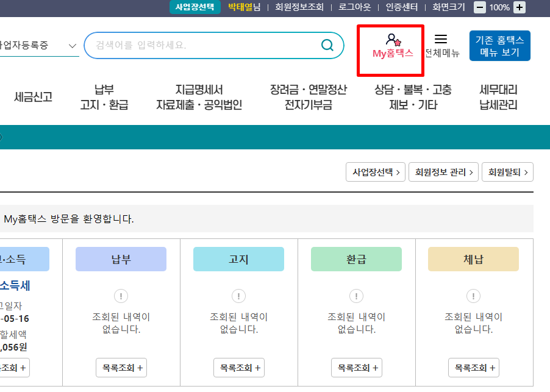
Task: Click exclamation info icon in 환급 card
Action: (356, 296)
